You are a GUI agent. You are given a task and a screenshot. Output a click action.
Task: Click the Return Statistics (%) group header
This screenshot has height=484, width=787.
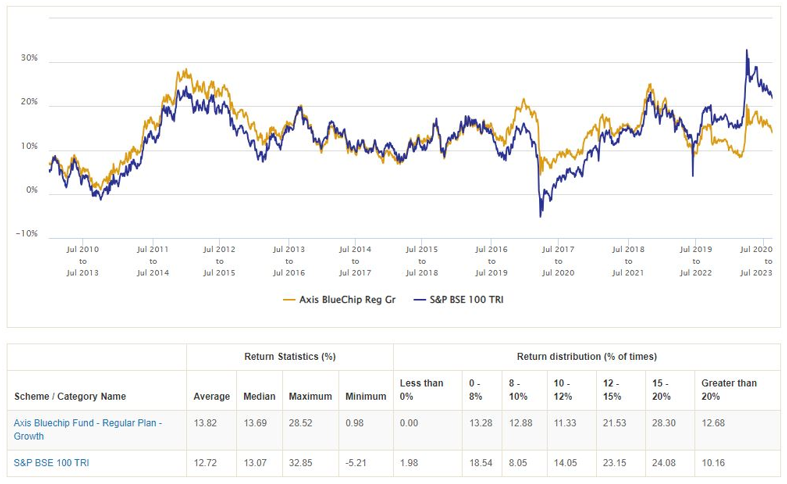(290, 356)
